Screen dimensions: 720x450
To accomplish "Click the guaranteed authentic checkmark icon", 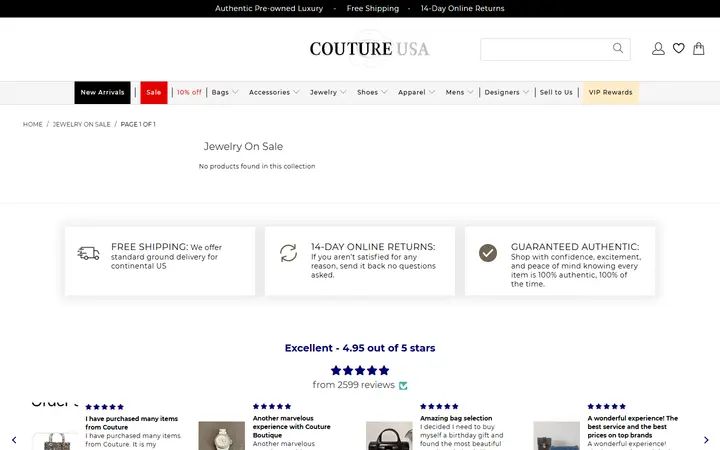I will click(x=488, y=253).
